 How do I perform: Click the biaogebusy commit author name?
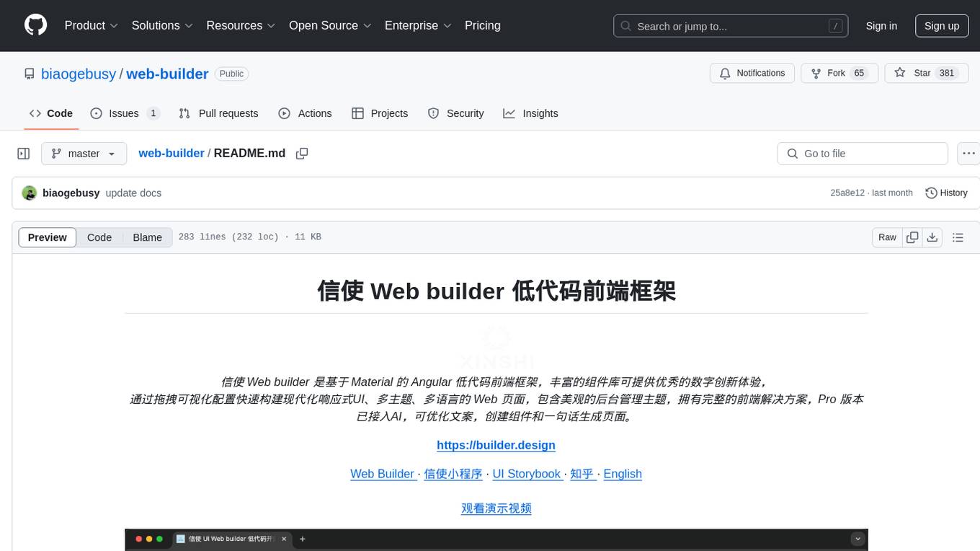coord(71,193)
